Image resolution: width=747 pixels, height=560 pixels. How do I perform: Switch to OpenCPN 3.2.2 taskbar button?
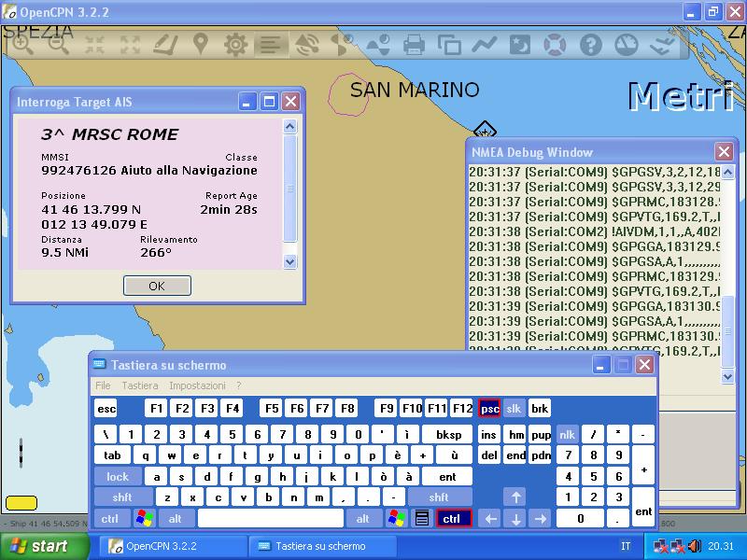pos(173,546)
